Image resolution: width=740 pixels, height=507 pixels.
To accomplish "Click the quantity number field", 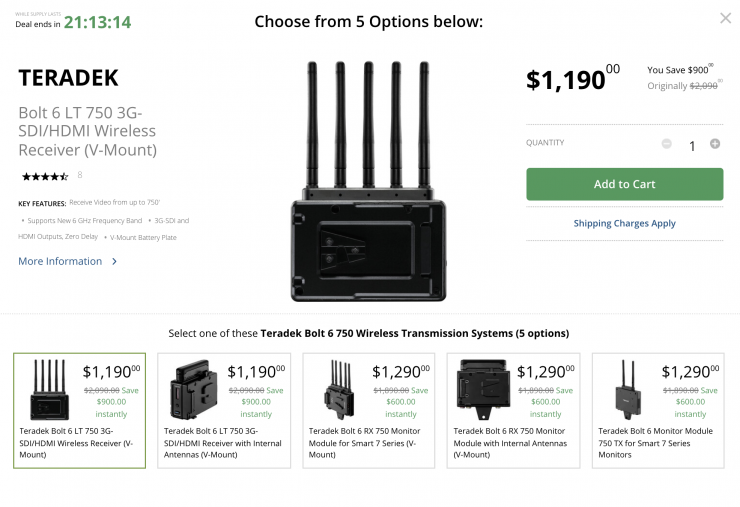I will coord(691,146).
